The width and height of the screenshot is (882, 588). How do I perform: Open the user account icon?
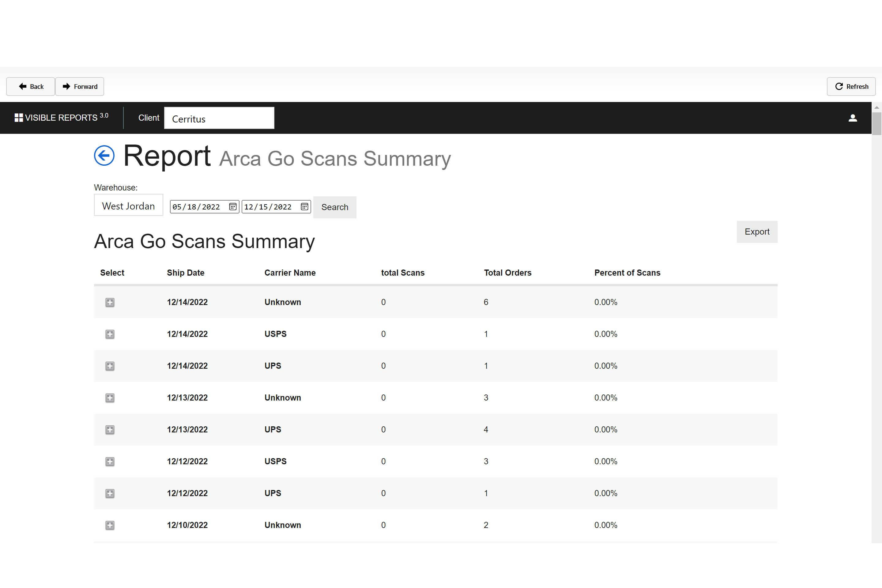pyautogui.click(x=852, y=118)
